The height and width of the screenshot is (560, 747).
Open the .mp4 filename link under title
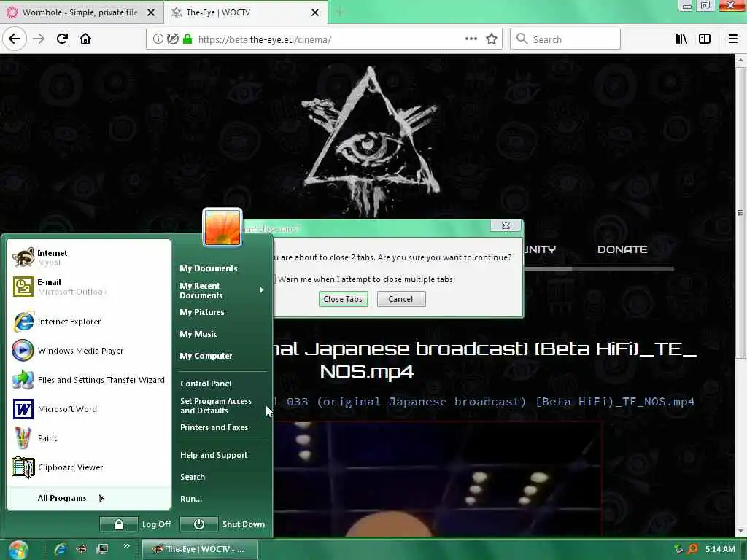[x=484, y=402]
